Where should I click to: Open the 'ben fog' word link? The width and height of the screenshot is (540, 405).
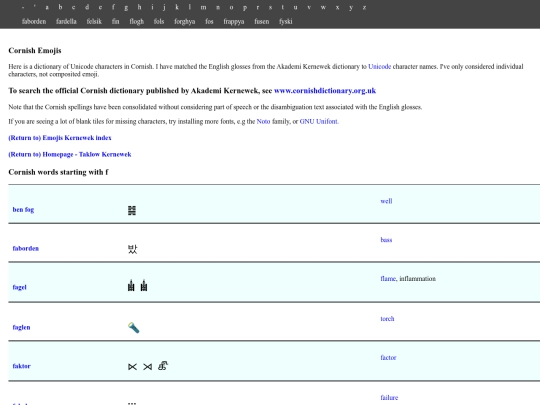pos(23,210)
